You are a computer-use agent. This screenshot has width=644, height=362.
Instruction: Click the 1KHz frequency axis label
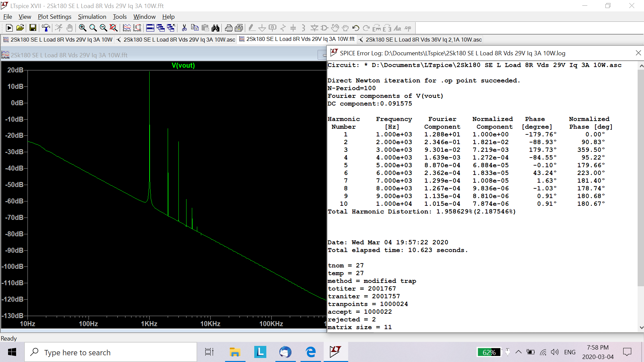149,324
